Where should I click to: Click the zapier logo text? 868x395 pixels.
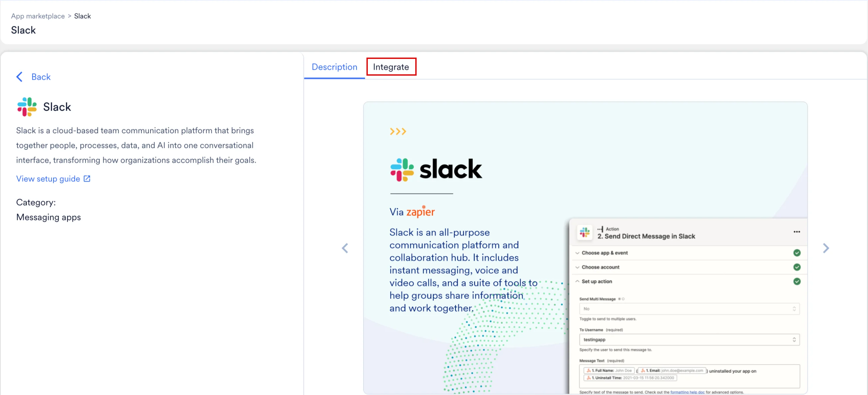(x=420, y=212)
